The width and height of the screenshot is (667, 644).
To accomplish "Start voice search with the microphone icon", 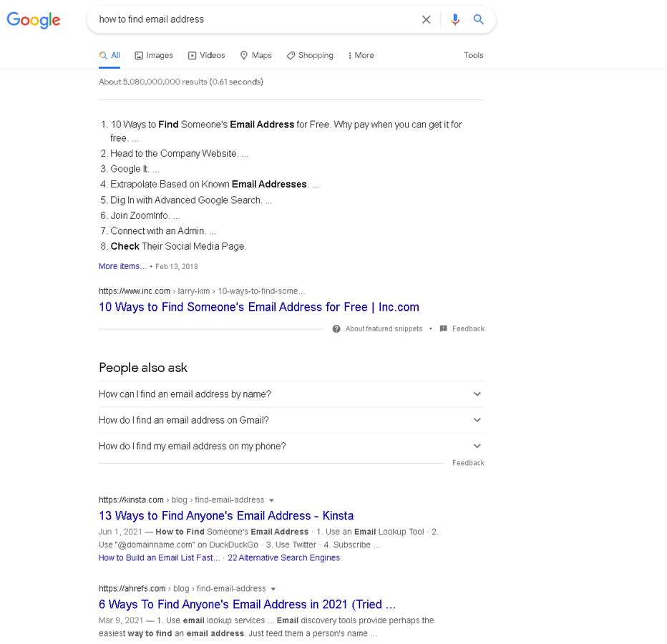I will click(455, 19).
